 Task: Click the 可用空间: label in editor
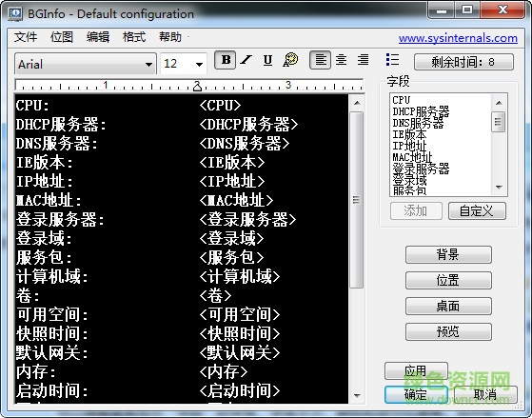pos(52,314)
